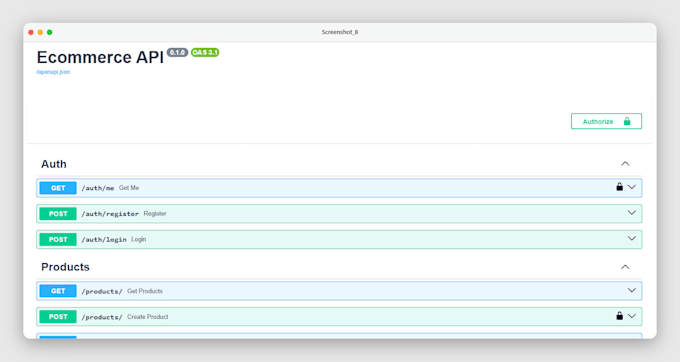Collapse the Auth section chevron

[625, 164]
